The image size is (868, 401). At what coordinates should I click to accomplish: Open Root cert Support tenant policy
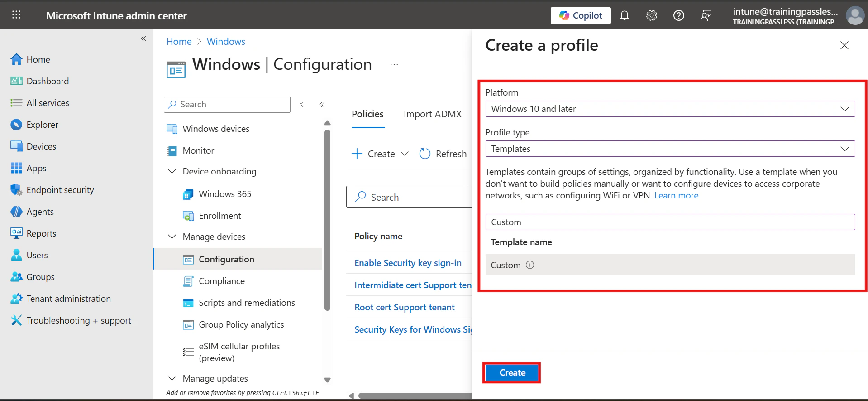coord(405,307)
